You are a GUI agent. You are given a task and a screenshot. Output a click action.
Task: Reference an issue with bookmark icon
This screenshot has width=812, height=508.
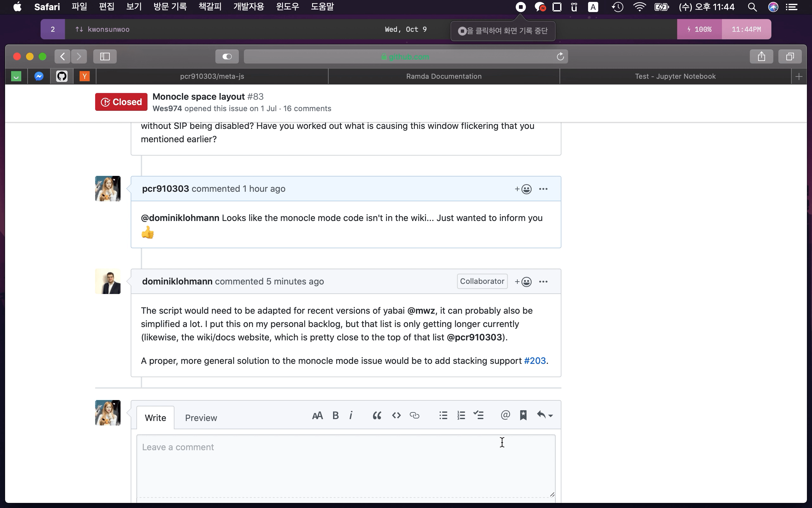click(523, 416)
